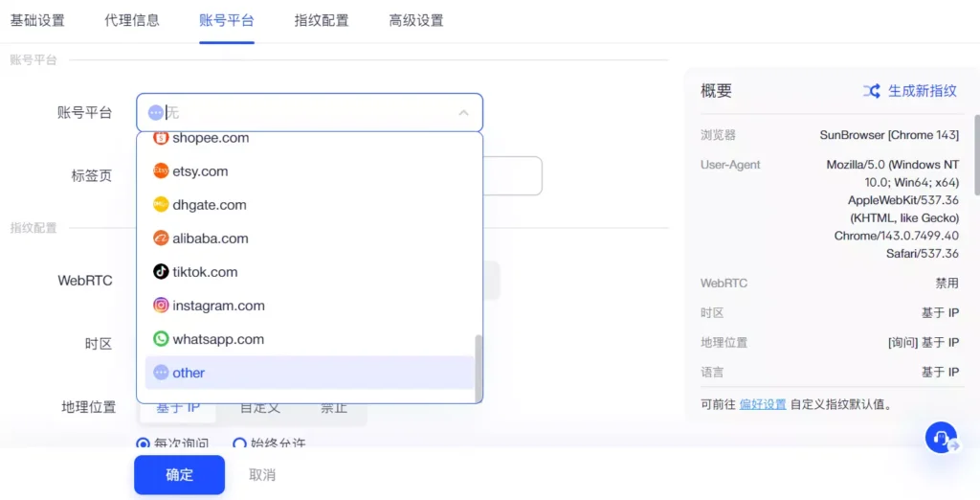Click the Alibaba logo icon
Screen dimensions: 980x500
tap(161, 239)
